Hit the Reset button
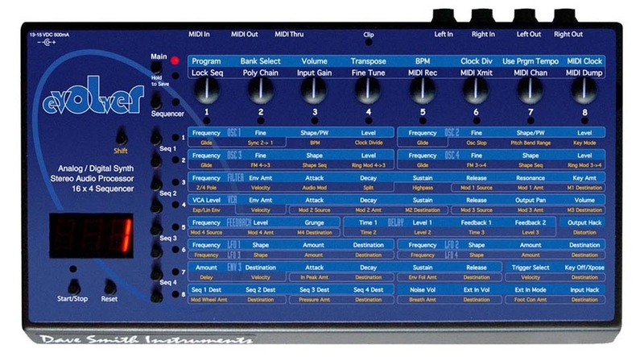Viewport: 644px width, 357px height. (x=109, y=287)
